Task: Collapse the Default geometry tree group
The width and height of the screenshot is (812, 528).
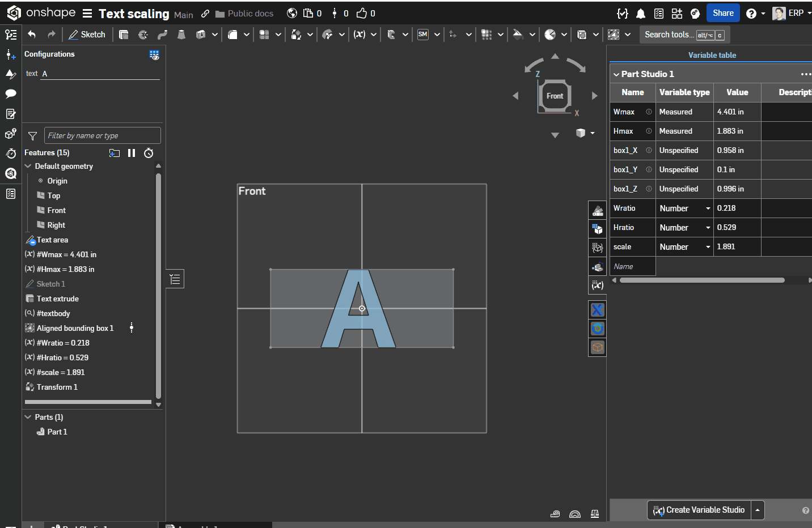Action: (x=28, y=166)
